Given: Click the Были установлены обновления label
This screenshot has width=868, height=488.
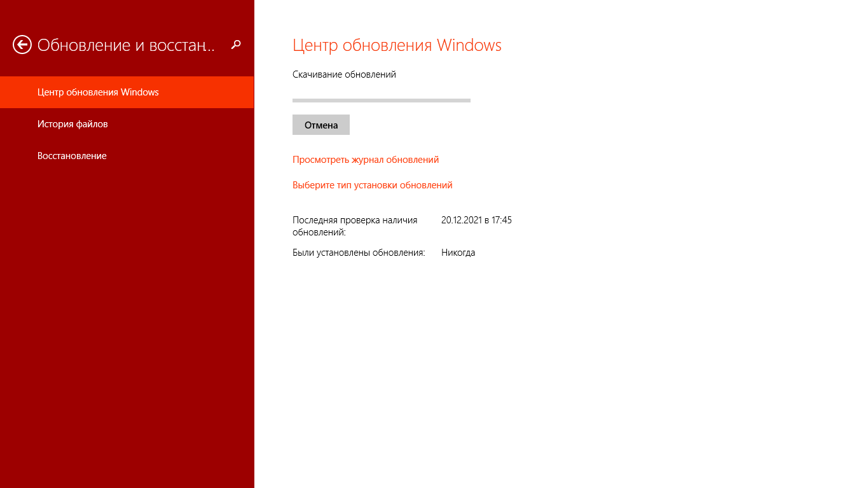Looking at the screenshot, I should point(359,253).
